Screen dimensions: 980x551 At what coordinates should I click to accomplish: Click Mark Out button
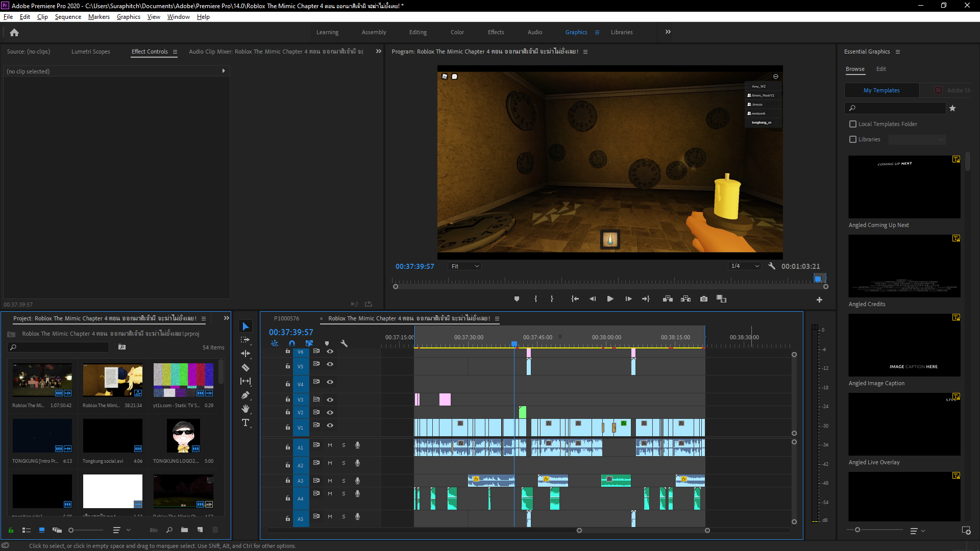[x=552, y=299]
